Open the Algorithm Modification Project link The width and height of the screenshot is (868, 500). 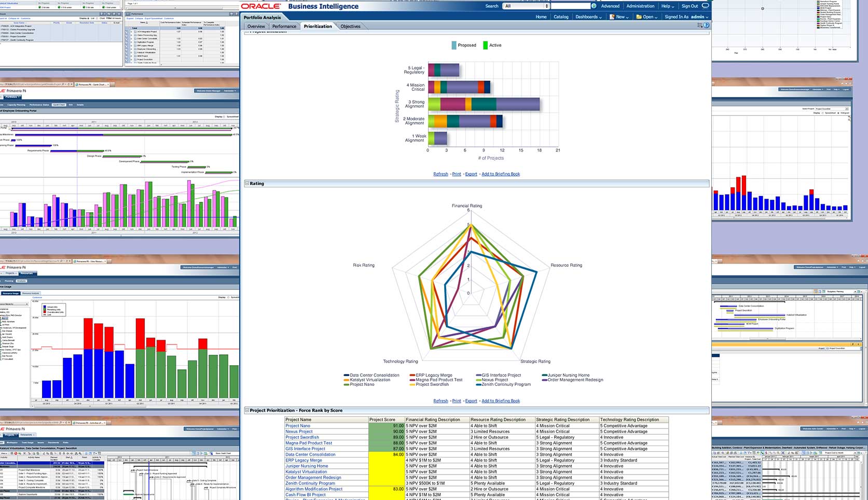coord(314,489)
